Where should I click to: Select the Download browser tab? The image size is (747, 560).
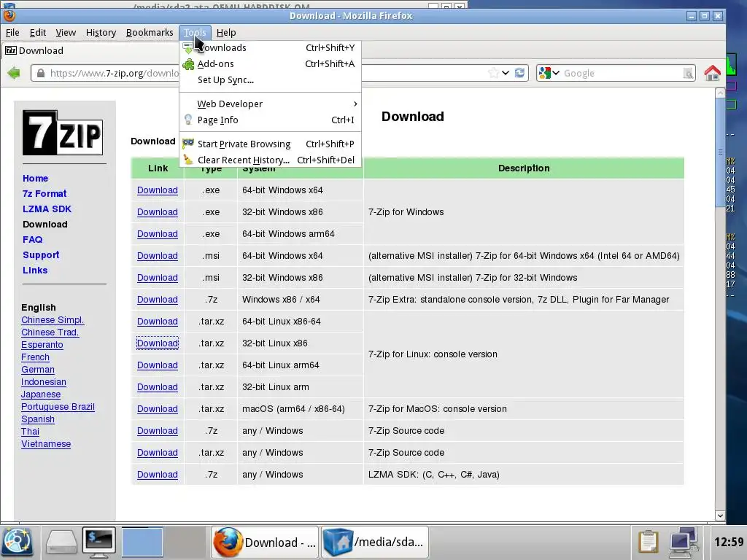[34, 50]
